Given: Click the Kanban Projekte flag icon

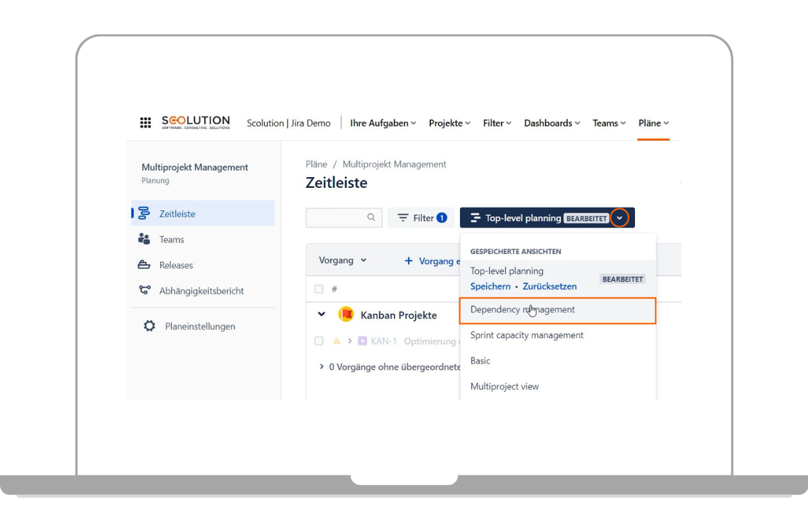Looking at the screenshot, I should point(346,314).
